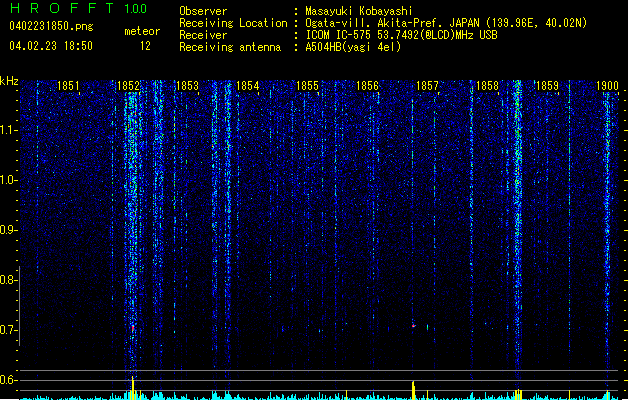
Task: Click the red meteor echo at 1852
Action: [x=132, y=329]
